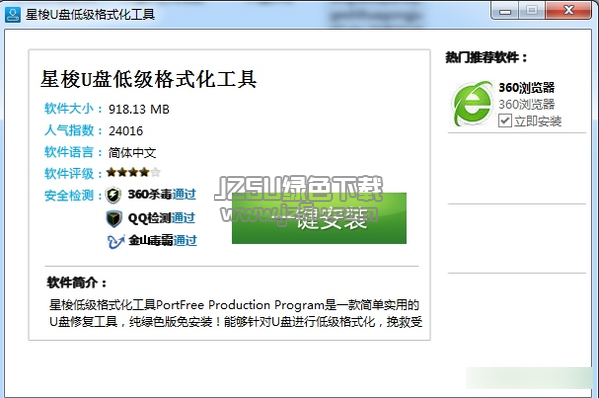Click the 918.13 MB size value
The image size is (599, 398).
click(139, 109)
